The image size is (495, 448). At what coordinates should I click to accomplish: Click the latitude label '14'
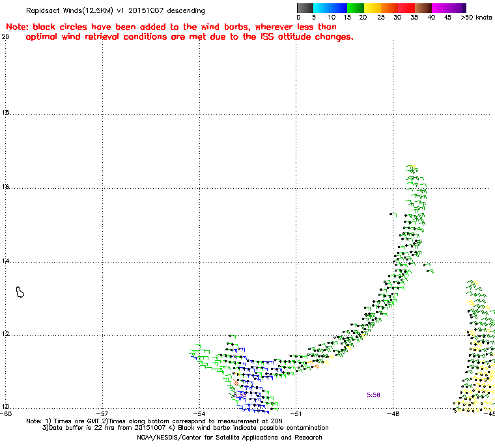coord(5,261)
